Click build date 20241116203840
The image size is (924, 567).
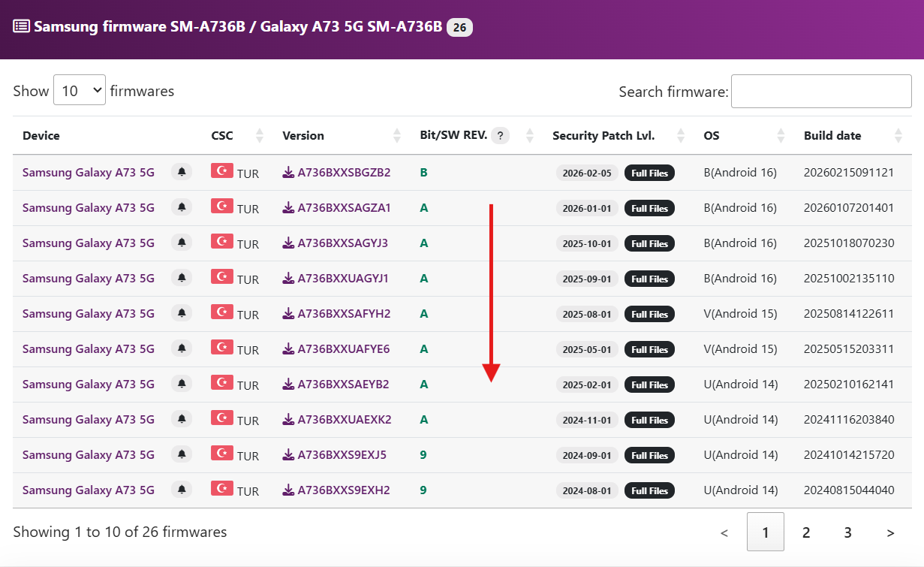coord(849,420)
